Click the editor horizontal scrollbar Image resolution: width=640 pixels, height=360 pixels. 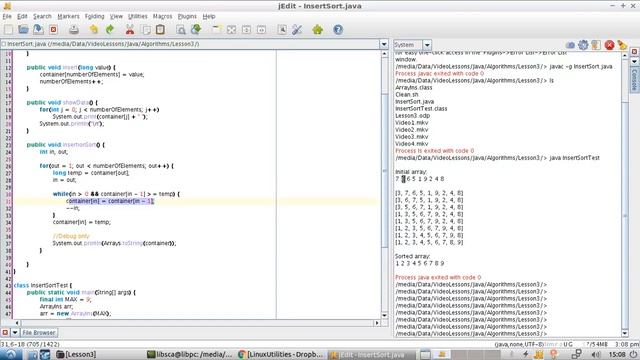(196, 323)
